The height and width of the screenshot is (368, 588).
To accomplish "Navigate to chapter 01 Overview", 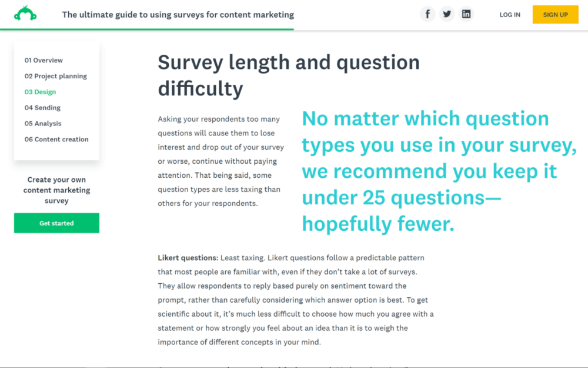I will (x=44, y=60).
